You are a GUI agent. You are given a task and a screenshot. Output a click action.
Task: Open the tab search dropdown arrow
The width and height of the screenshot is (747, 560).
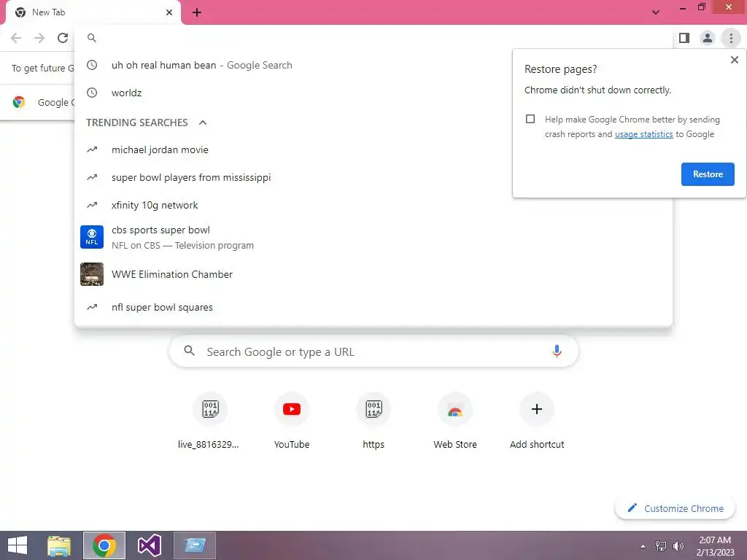tap(656, 12)
